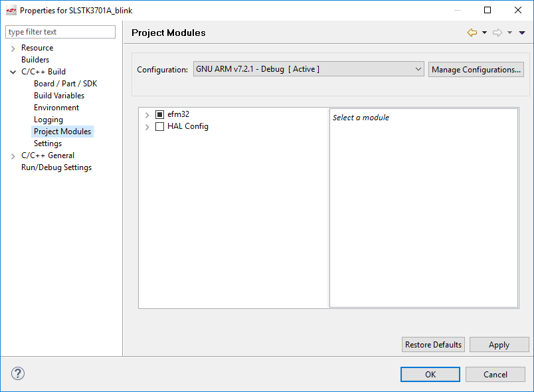Open the view menu chevron at top right
The image size is (534, 392).
tap(522, 32)
